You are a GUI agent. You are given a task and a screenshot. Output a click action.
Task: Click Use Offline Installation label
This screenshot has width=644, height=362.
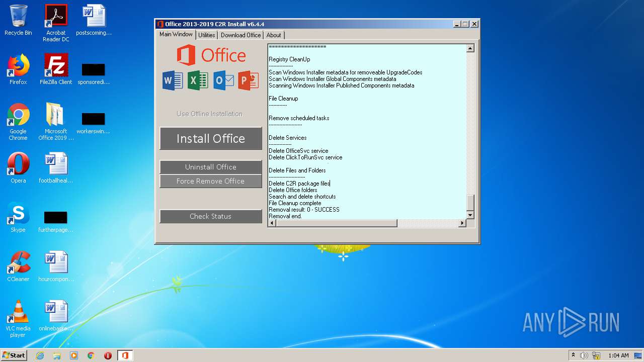click(209, 114)
